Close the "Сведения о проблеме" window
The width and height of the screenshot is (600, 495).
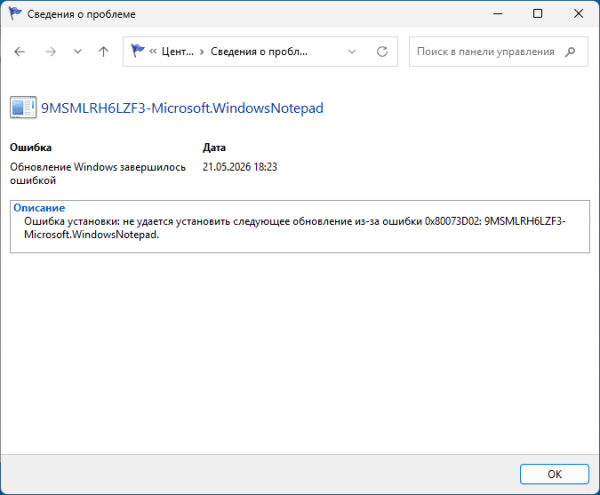click(579, 13)
